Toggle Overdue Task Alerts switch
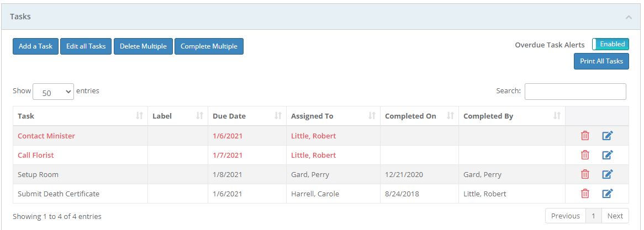This screenshot has width=644, height=230. coord(610,44)
